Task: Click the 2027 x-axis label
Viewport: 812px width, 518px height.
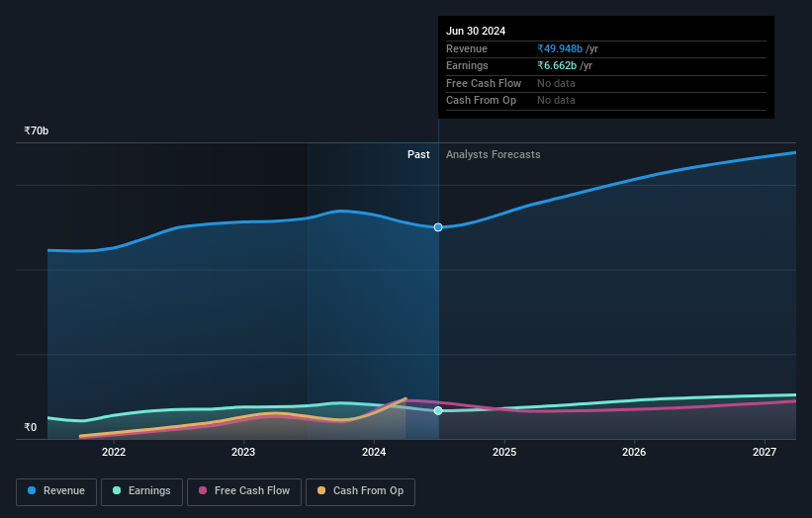Action: (x=765, y=453)
